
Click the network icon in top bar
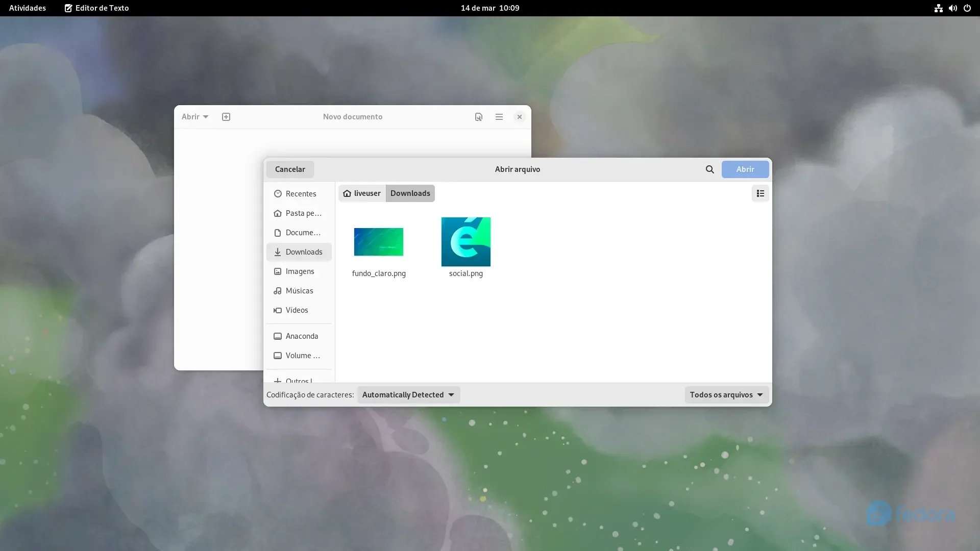coord(938,8)
